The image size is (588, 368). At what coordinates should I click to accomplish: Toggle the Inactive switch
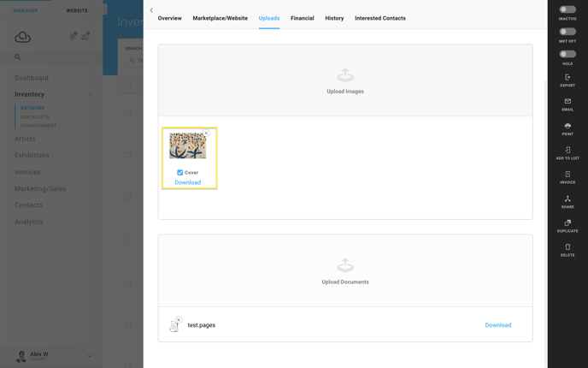tap(567, 9)
